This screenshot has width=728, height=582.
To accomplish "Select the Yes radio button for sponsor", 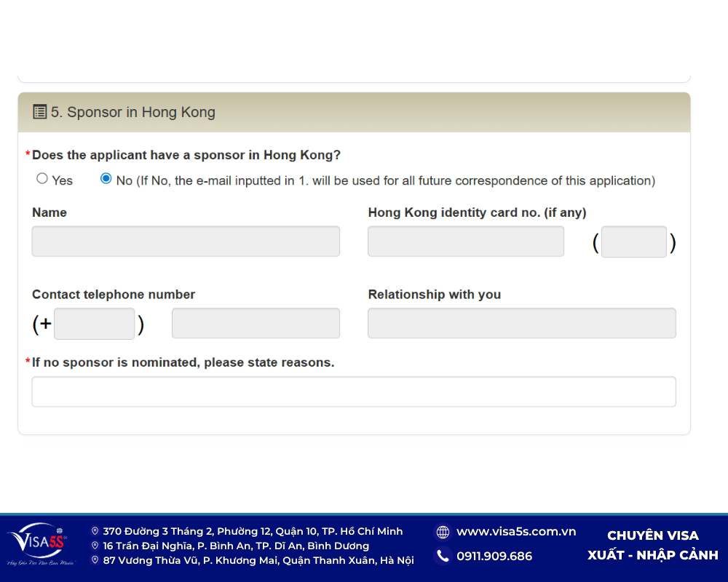I will 42,179.
